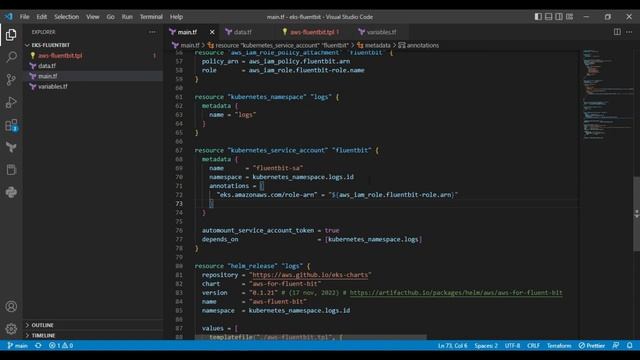Toggle secondary side bar layout icon
The width and height of the screenshot is (640, 360).
coord(559,17)
